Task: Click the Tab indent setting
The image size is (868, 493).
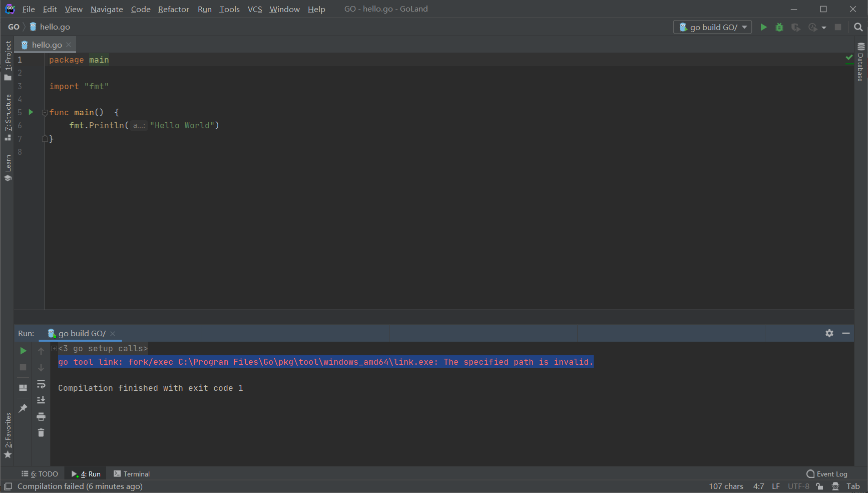Action: coord(853,486)
